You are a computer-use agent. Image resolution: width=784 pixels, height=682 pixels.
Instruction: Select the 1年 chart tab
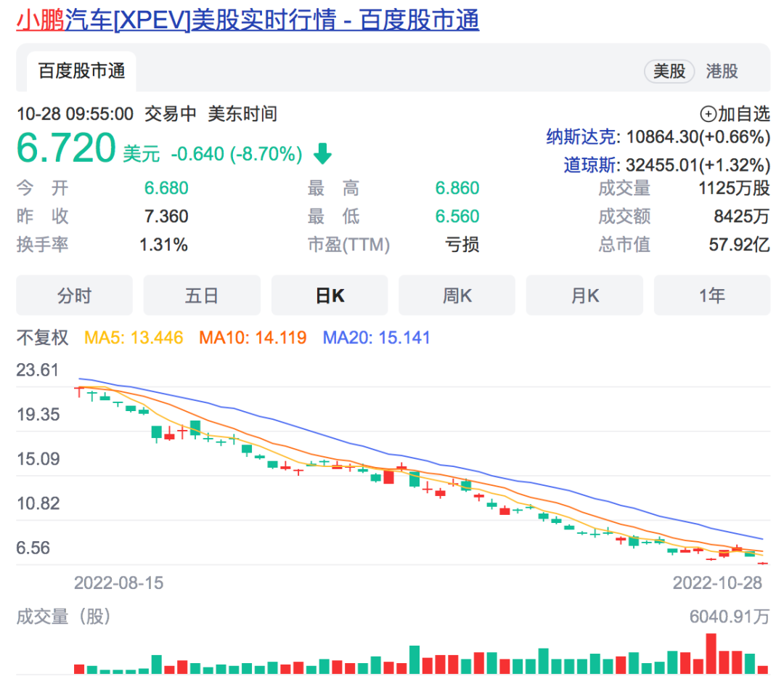712,295
